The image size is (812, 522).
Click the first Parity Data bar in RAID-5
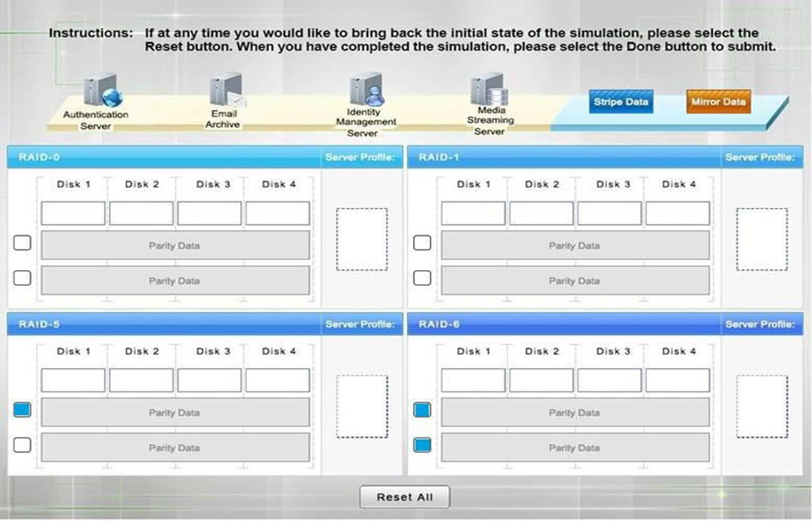coord(176,412)
